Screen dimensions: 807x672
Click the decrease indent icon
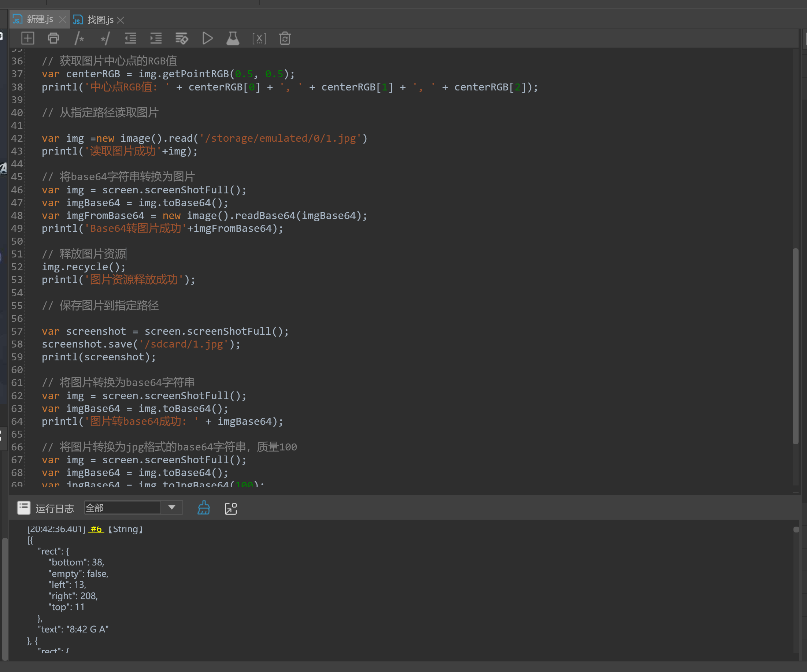130,38
